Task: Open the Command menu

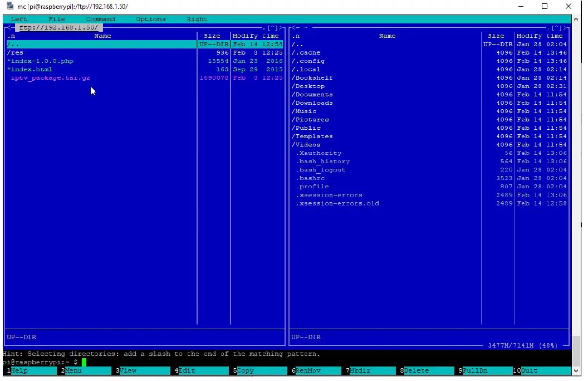Action: [100, 19]
